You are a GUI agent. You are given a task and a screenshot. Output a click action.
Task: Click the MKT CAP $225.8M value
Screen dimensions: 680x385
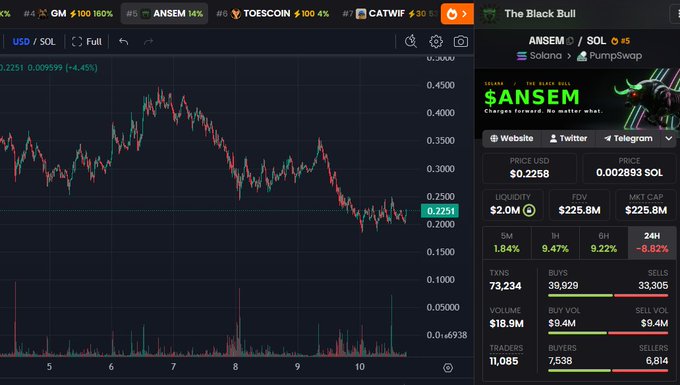click(x=646, y=210)
